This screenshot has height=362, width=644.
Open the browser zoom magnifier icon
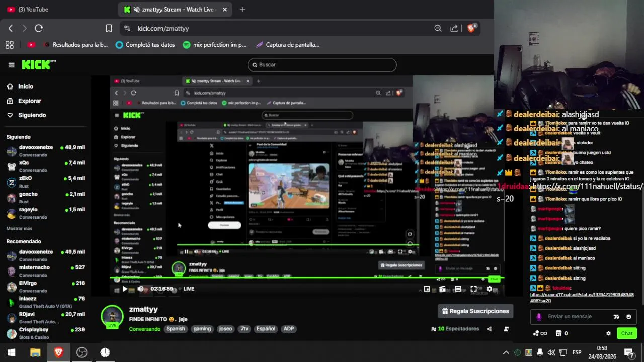[438, 28]
